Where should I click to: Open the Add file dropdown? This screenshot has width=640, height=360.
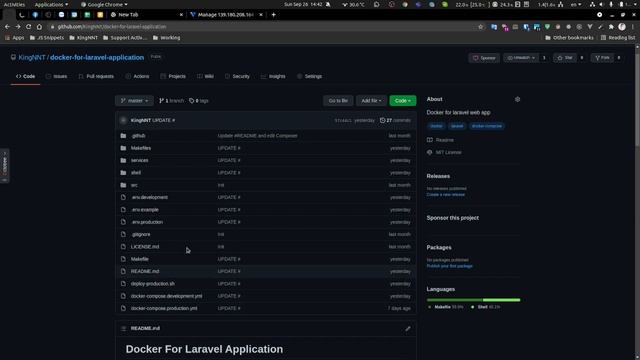click(x=371, y=101)
